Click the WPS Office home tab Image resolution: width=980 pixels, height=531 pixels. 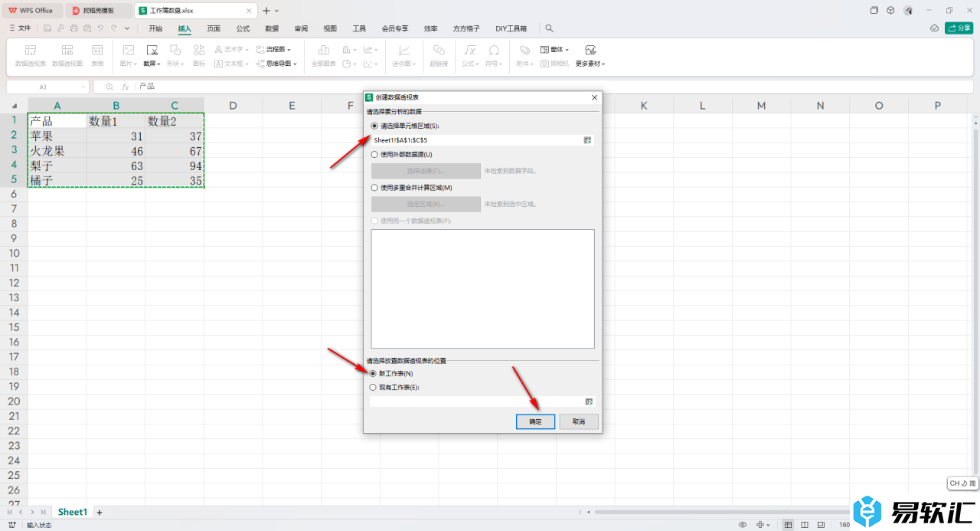31,11
